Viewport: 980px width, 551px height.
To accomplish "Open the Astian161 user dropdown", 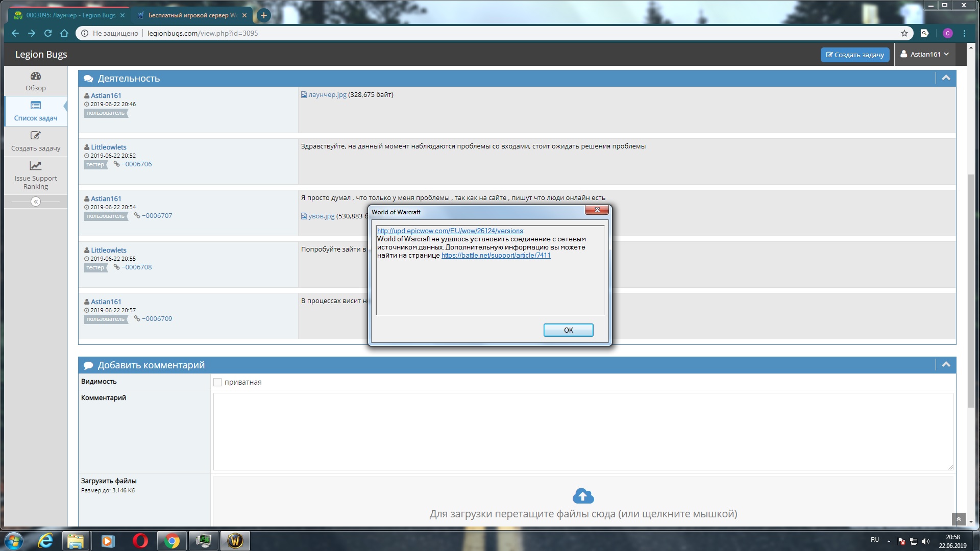I will coord(925,54).
